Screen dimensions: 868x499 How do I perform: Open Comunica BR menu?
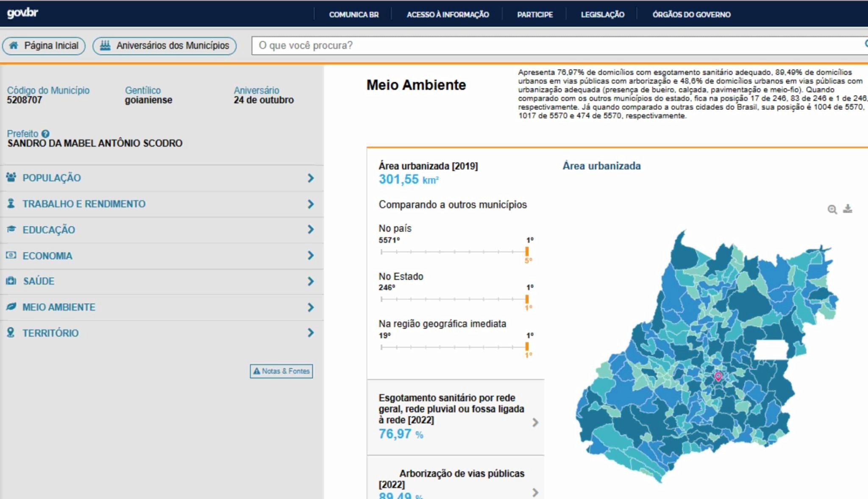click(354, 14)
